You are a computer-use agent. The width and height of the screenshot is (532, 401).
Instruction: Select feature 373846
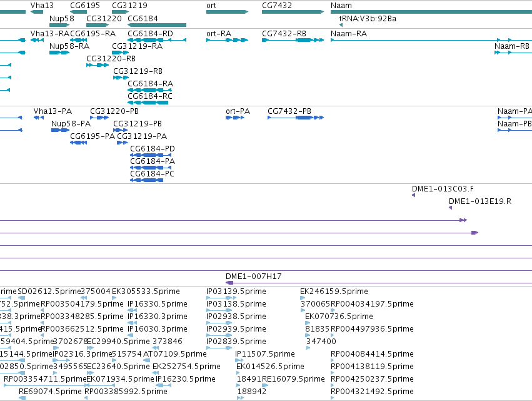pos(156,348)
